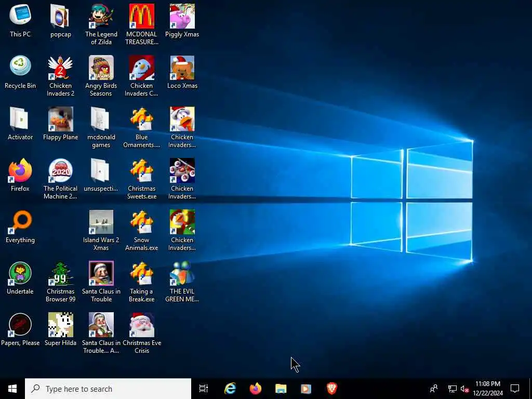The image size is (532, 399).
Task: Open the clock showing 11:08 PM
Action: coord(488,389)
